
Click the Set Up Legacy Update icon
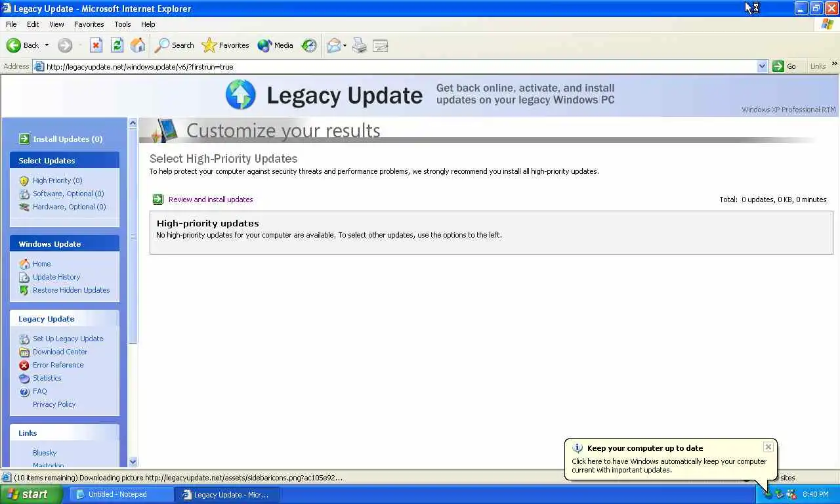(x=24, y=339)
